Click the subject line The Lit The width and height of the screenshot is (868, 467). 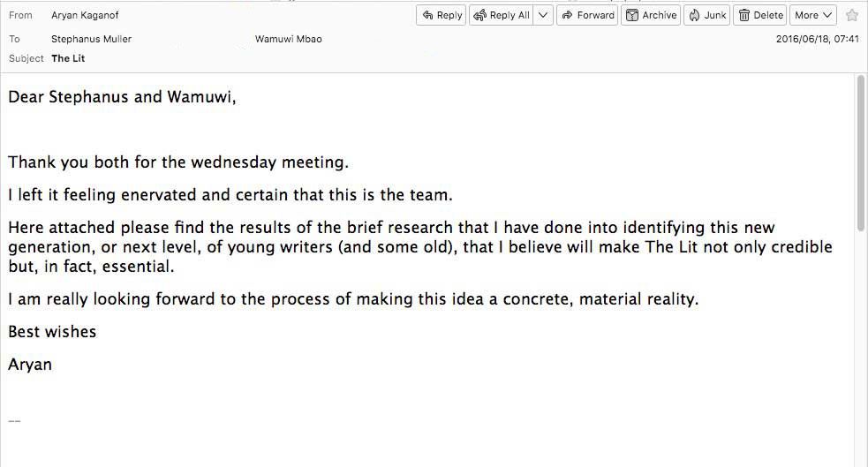click(x=68, y=58)
